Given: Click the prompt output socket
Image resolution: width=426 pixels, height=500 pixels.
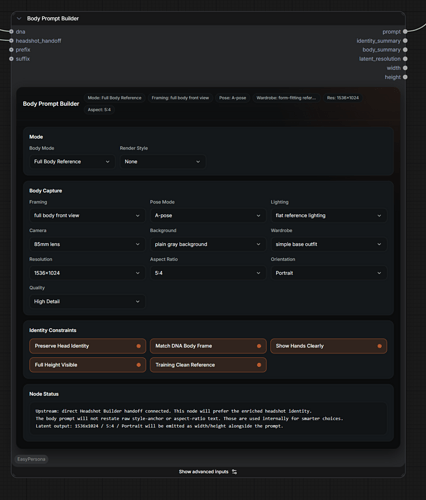Looking at the screenshot, I should pos(405,32).
